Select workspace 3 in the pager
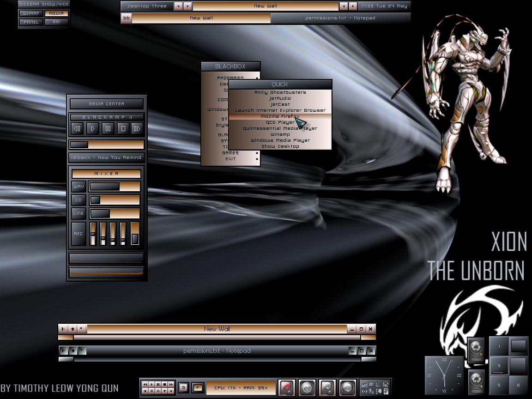Viewport: 532px width, 399px height. (499, 366)
